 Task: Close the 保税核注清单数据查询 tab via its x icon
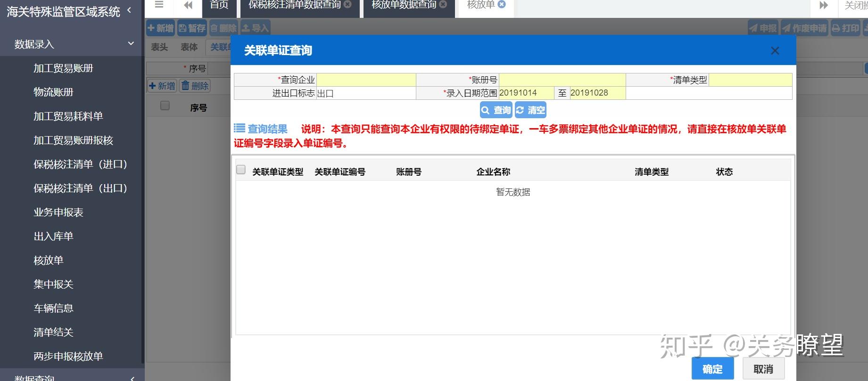(x=347, y=5)
